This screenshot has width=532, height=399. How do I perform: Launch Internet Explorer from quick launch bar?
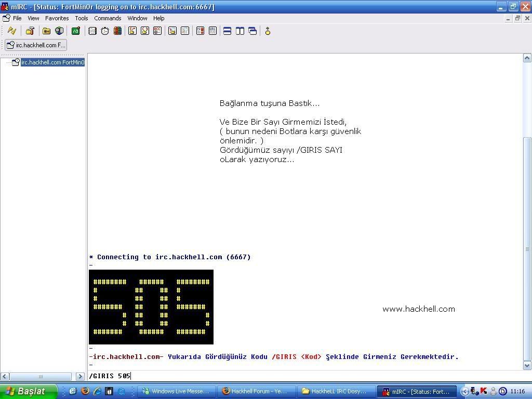(x=97, y=391)
